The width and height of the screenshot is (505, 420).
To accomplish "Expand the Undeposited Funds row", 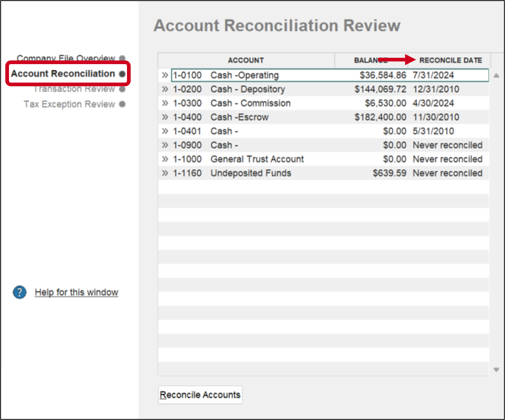I will 165,173.
